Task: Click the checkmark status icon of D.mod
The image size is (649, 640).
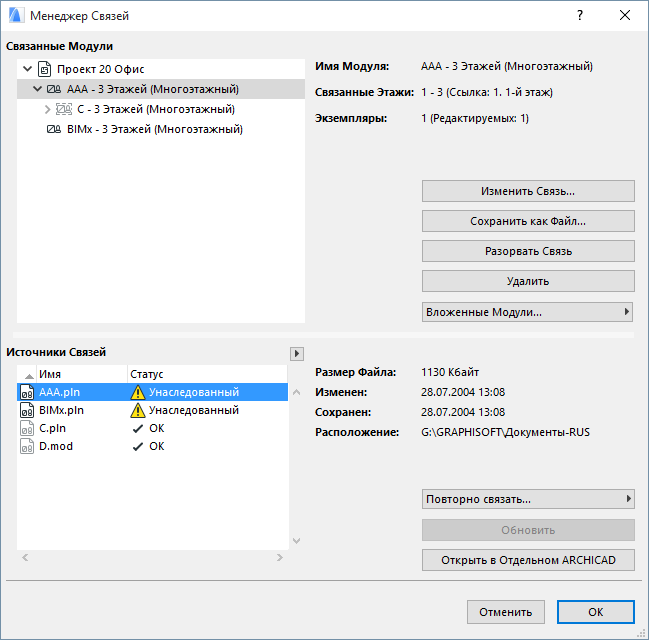Action: pyautogui.click(x=138, y=447)
